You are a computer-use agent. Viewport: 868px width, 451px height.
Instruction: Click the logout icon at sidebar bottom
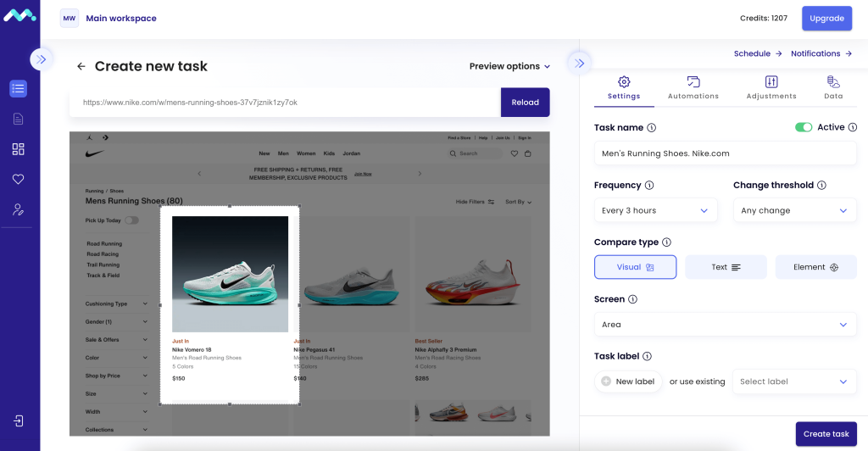coord(19,421)
